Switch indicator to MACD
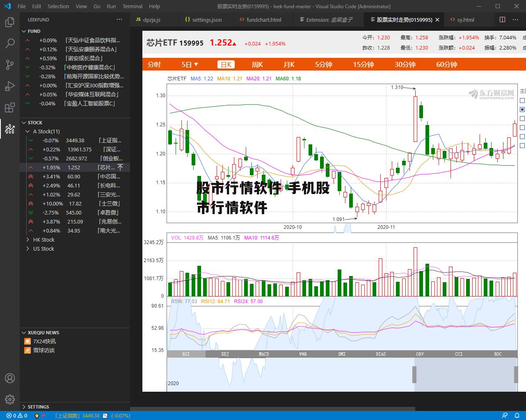The width and height of the screenshot is (526, 420). (264, 354)
